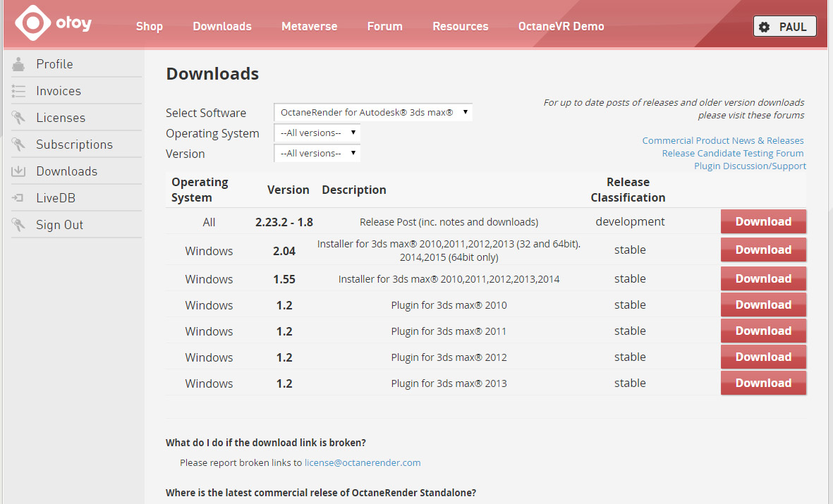Open Downloads in the top navigation
This screenshot has width=833, height=504.
222,26
